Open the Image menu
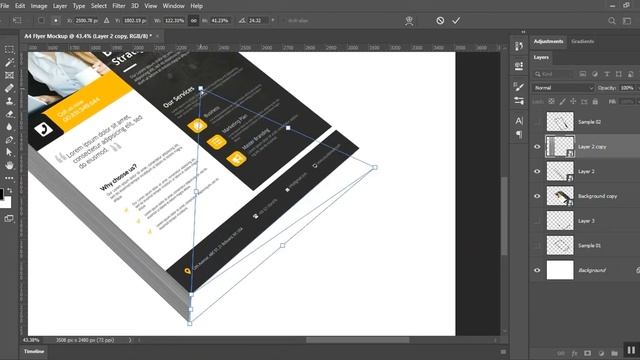 point(39,6)
